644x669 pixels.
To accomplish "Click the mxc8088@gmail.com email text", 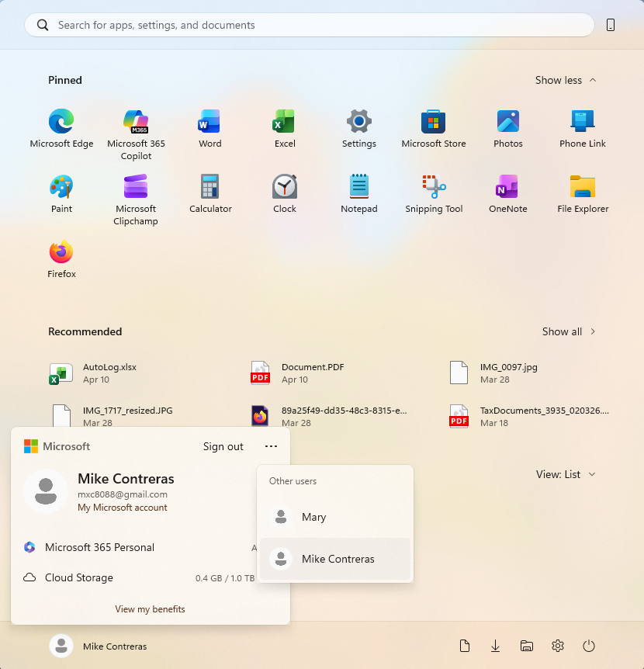I will (x=123, y=494).
